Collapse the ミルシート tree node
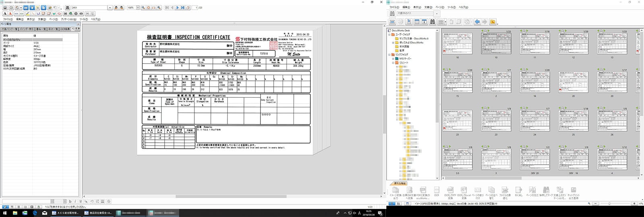The image size is (644, 217). (393, 63)
